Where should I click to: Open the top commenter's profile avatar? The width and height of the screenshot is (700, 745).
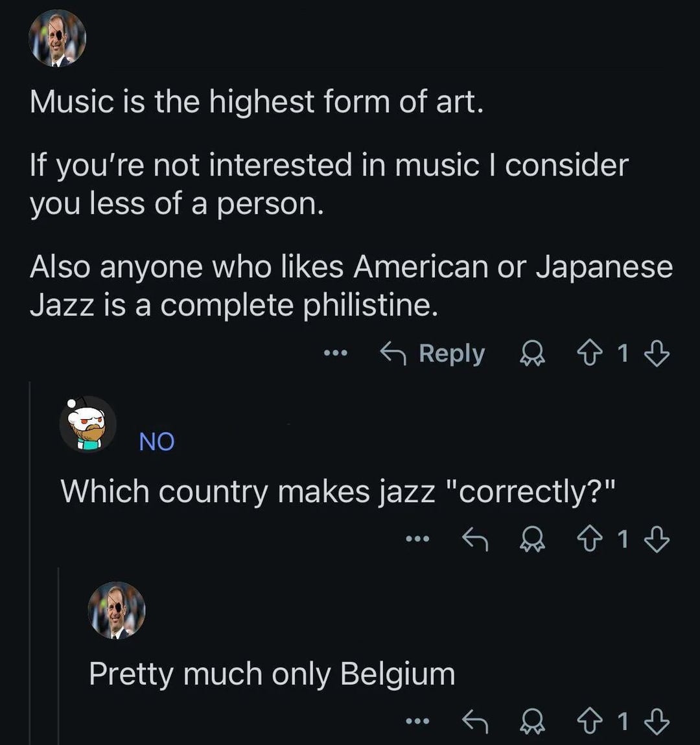[57, 38]
